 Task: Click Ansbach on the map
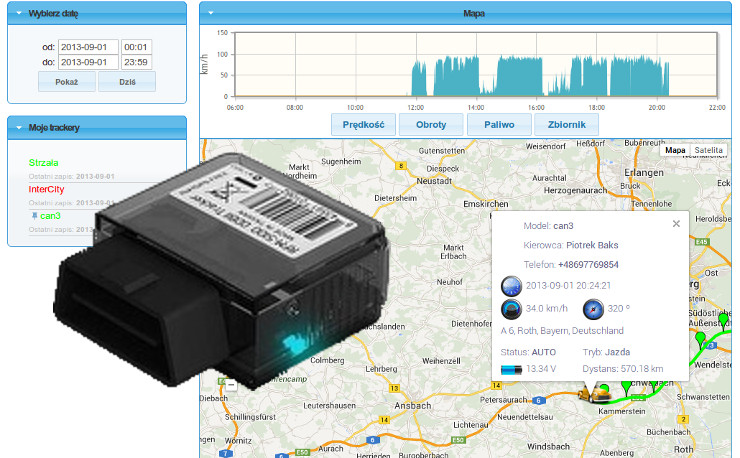[x=412, y=406]
